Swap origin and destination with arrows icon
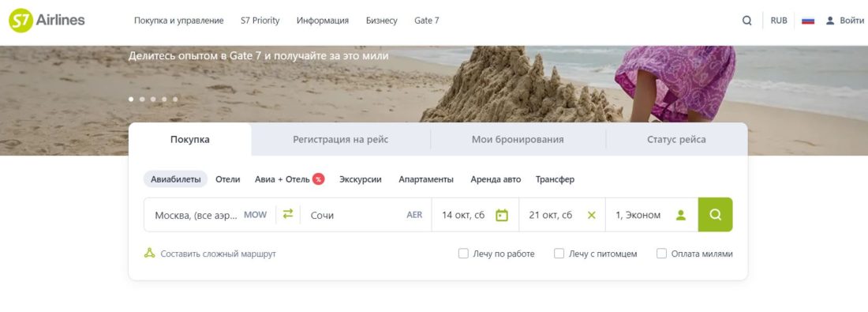 pos(288,214)
